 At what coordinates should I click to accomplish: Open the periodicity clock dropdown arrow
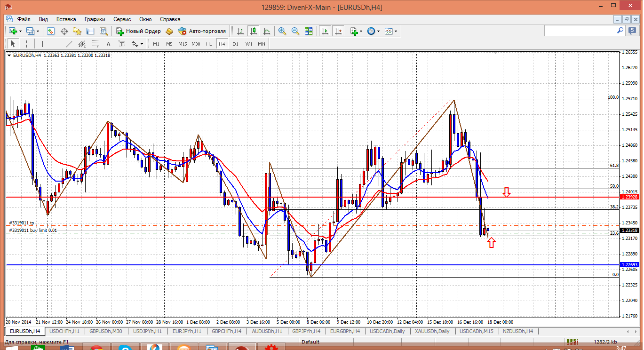pyautogui.click(x=378, y=32)
